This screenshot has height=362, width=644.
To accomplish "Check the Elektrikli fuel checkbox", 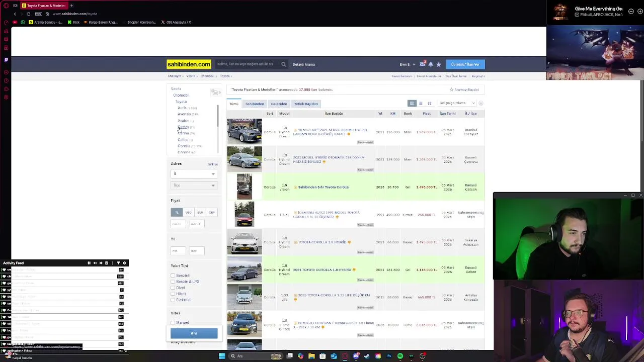I will pyautogui.click(x=173, y=300).
